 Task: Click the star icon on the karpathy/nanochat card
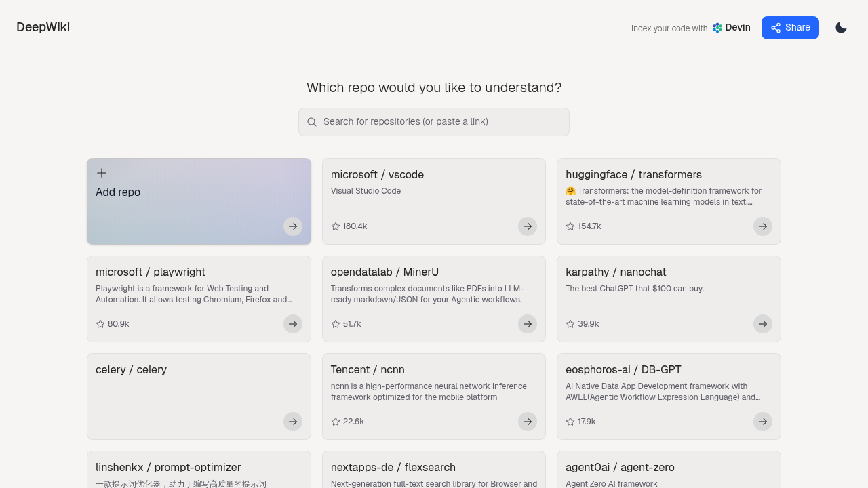[x=570, y=324]
